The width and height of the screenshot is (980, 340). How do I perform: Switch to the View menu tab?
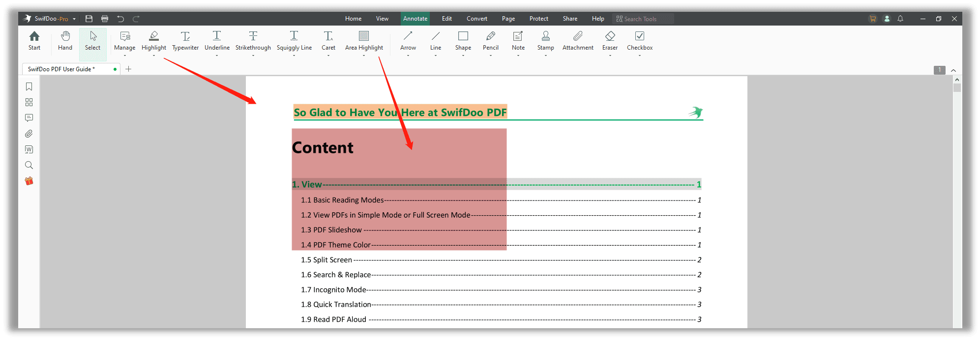382,19
